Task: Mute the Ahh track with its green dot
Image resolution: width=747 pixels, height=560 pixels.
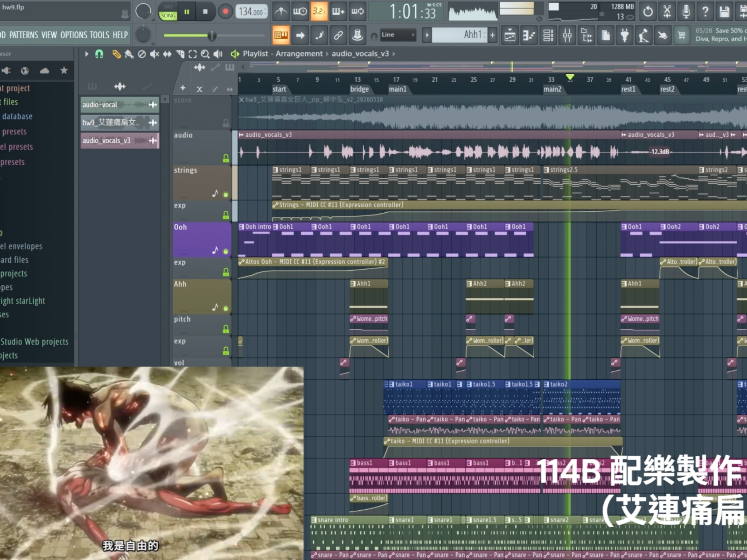Action: 226,309
